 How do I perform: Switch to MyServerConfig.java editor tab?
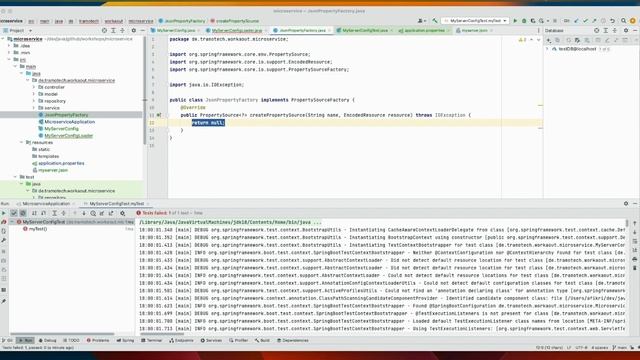176,31
